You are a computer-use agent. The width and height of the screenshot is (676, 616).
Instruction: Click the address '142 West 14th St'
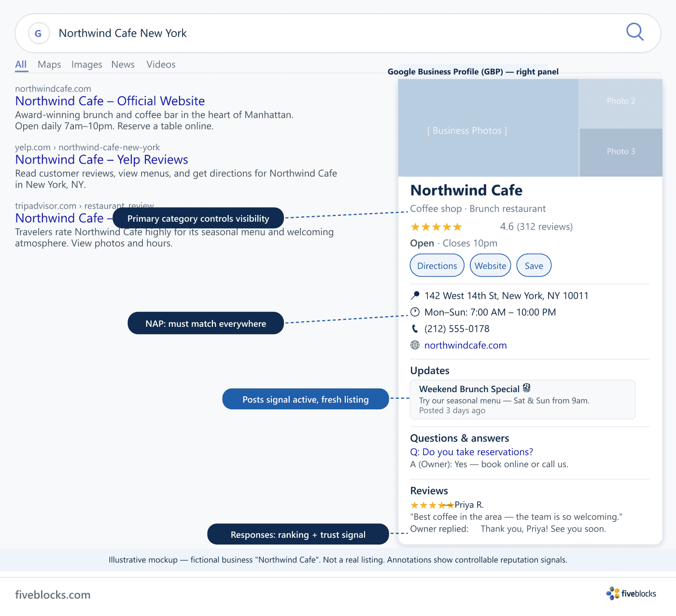click(x=507, y=295)
